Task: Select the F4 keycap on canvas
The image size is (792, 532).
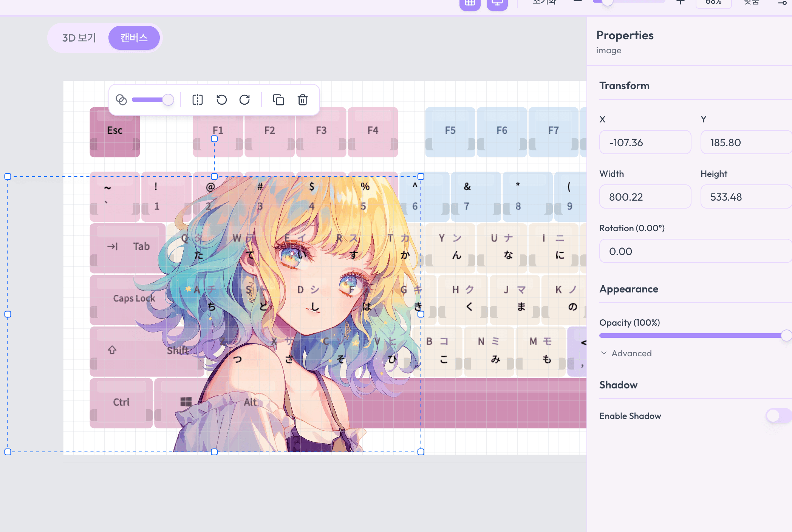Action: tap(373, 132)
